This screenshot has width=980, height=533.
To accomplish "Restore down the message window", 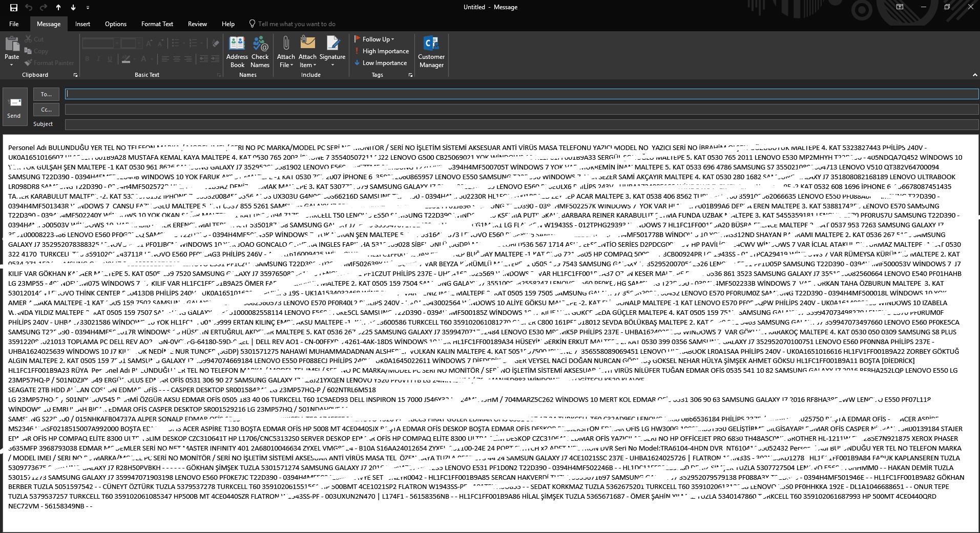I will [947, 7].
